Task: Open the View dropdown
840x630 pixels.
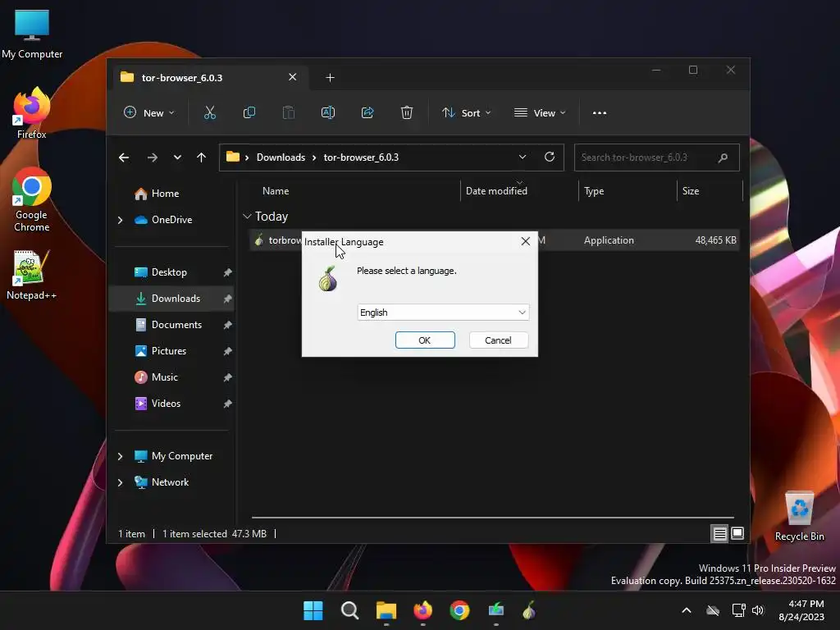Action: (x=540, y=113)
